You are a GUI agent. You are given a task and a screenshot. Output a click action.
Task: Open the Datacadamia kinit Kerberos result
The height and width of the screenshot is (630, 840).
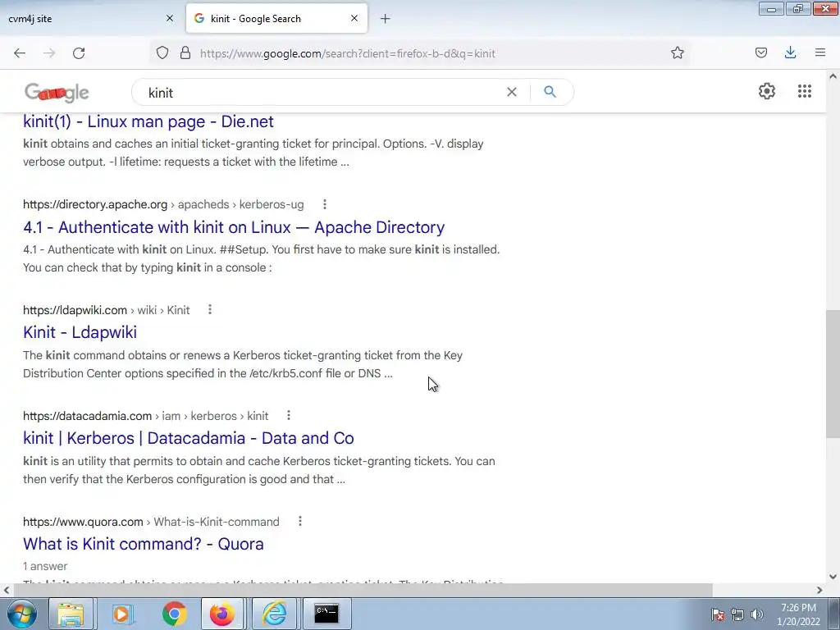(x=189, y=438)
